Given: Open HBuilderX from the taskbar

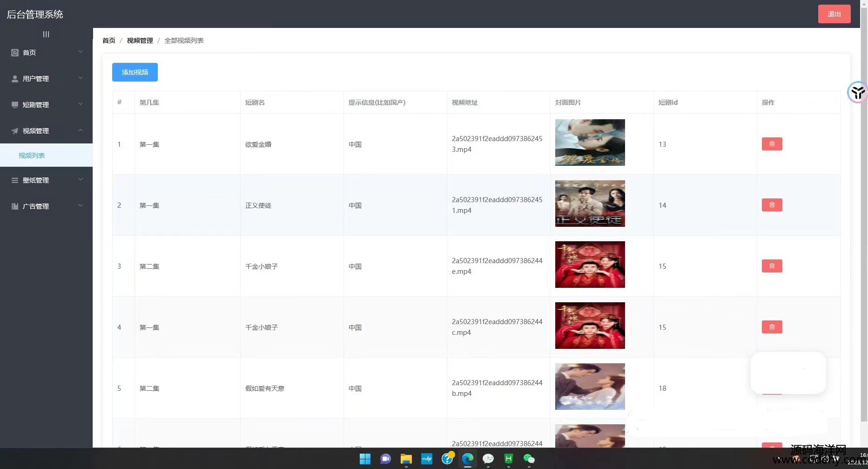Looking at the screenshot, I should pos(508,459).
